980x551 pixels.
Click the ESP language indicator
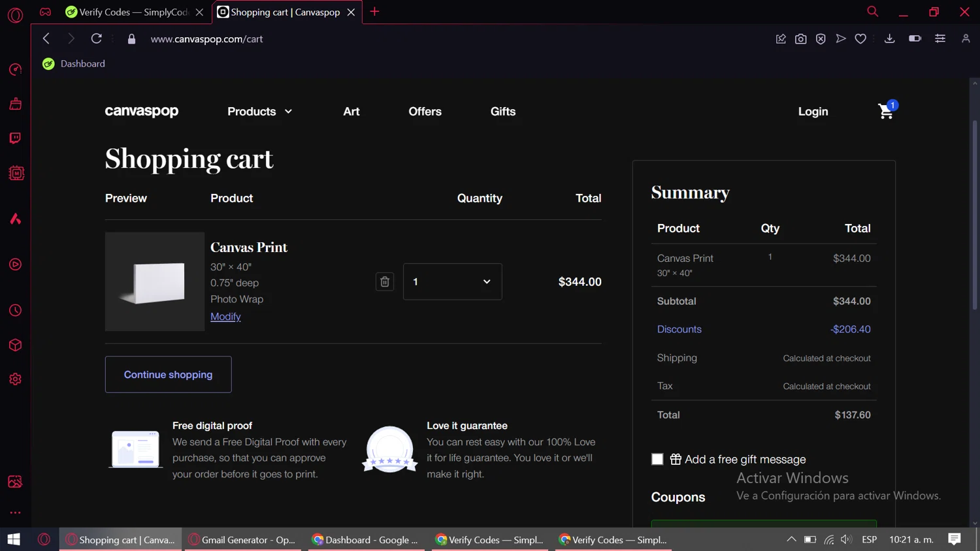(x=869, y=539)
